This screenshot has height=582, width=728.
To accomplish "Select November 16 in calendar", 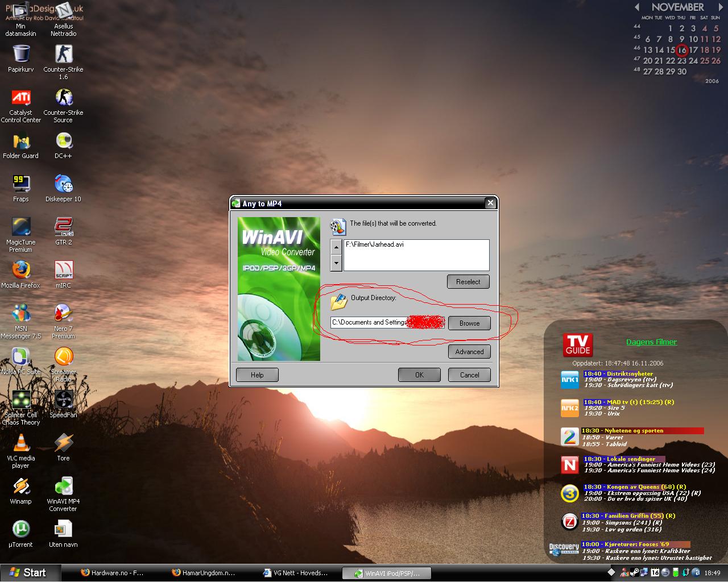I will tap(682, 50).
